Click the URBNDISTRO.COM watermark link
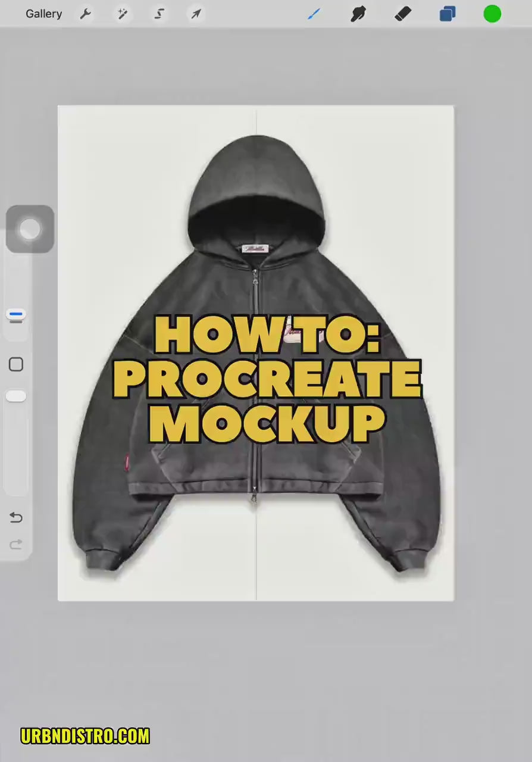 point(85,736)
